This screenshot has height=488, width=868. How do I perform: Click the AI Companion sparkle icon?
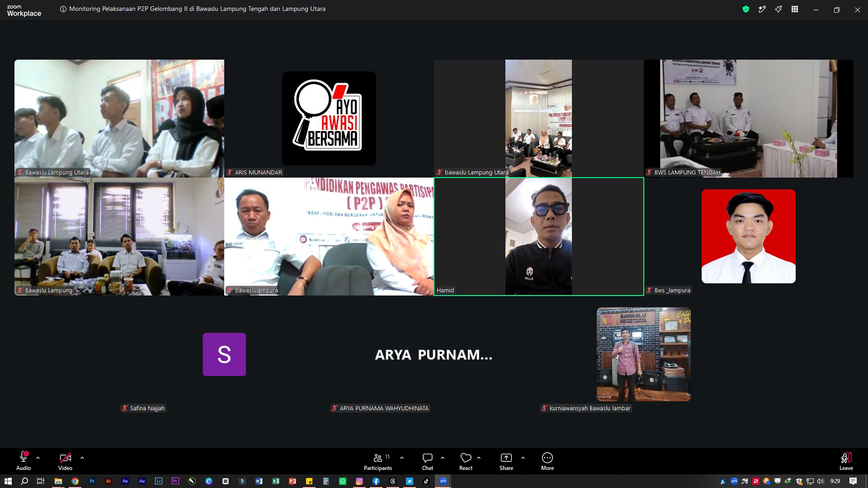(778, 9)
